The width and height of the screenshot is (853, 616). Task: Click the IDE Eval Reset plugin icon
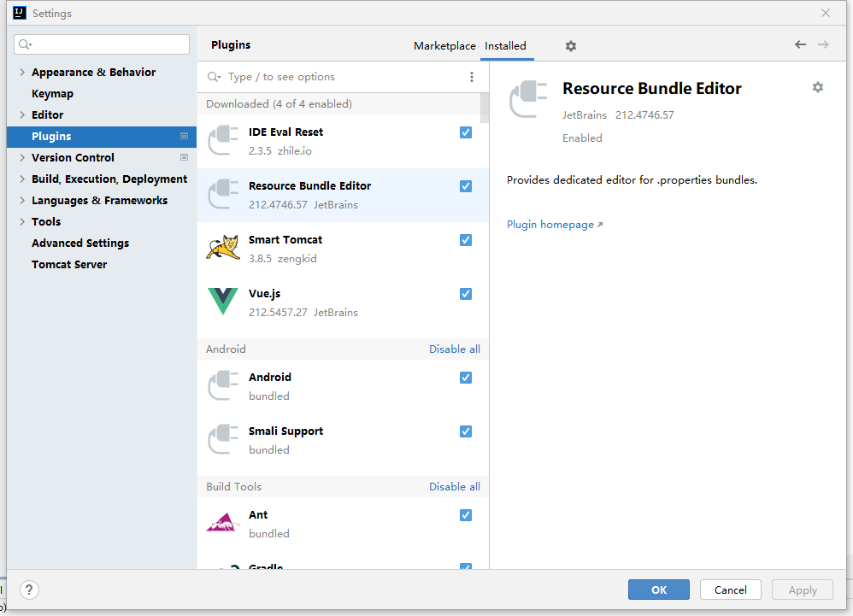[223, 141]
